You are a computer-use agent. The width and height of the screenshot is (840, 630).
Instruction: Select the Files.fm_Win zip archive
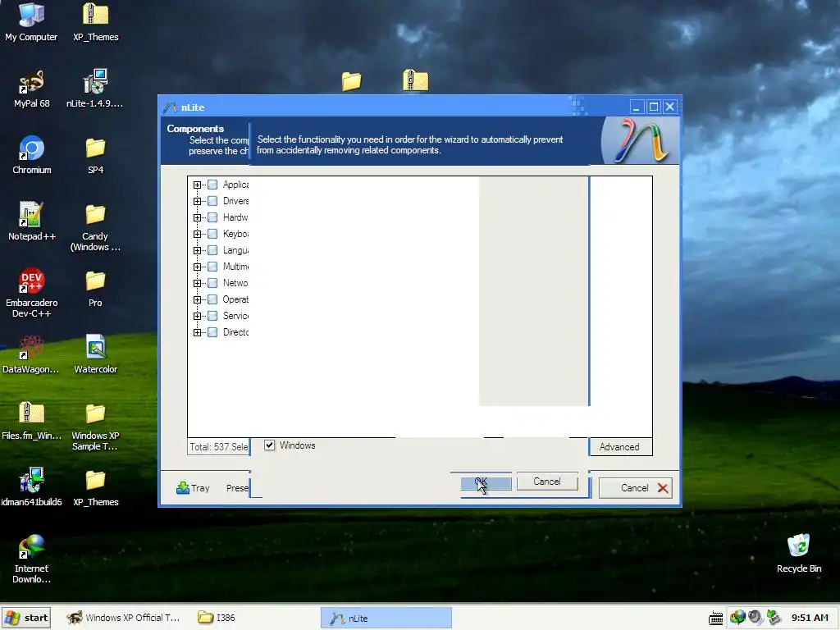(31, 421)
